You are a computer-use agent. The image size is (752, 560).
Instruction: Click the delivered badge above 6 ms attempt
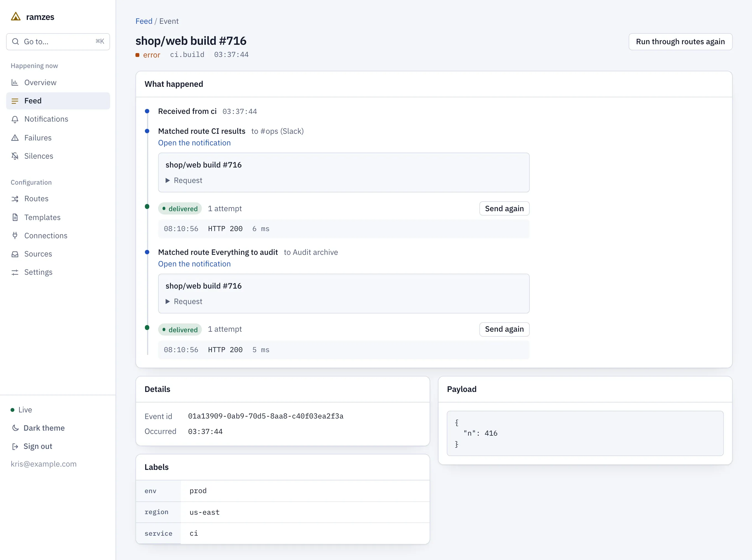point(180,208)
